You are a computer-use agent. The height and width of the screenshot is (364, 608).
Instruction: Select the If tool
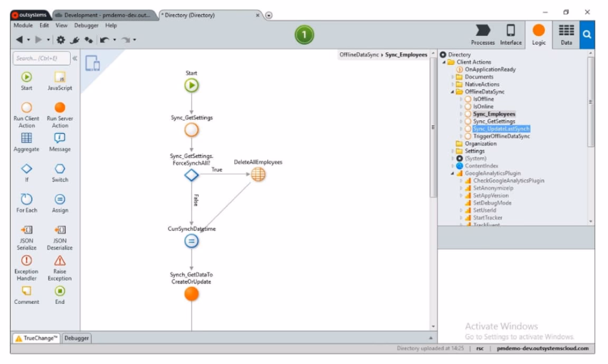[x=26, y=173]
